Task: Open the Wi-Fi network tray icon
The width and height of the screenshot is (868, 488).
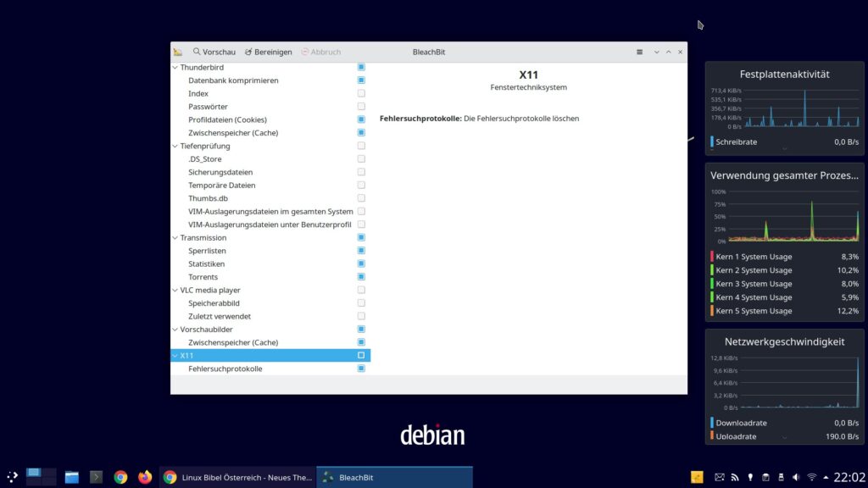Action: pos(811,477)
